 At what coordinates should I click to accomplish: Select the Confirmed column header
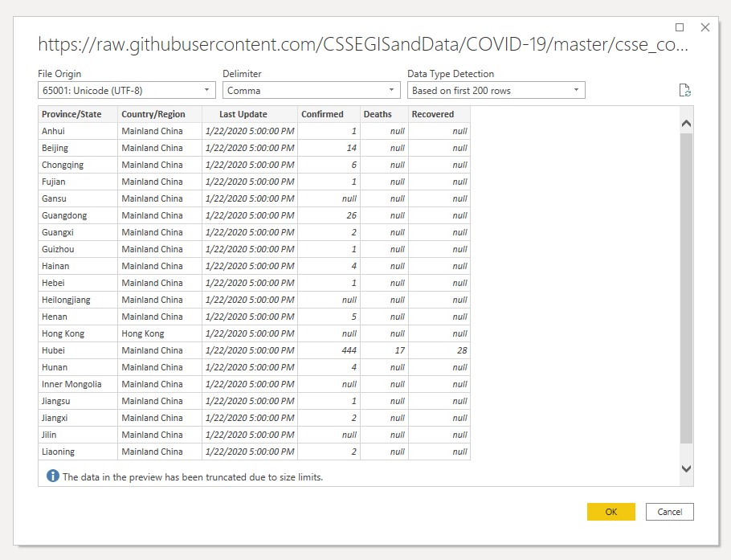[x=329, y=114]
